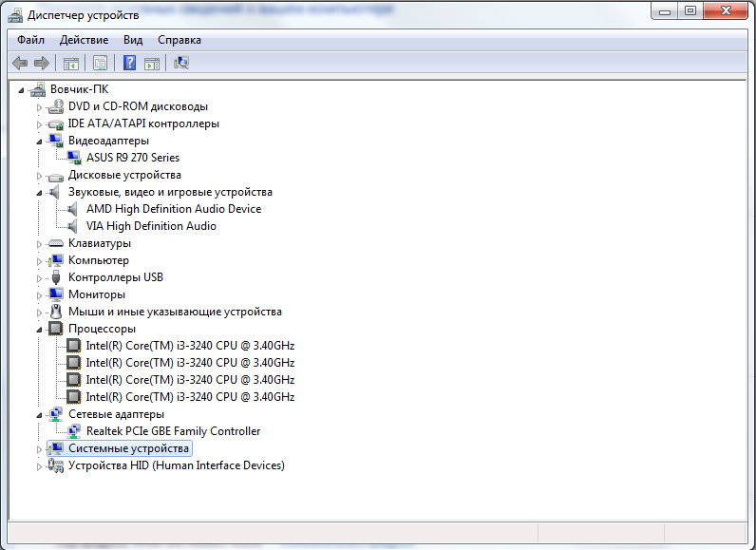
Task: Select the first Intel Core i3-3240 CPU entry
Action: [x=190, y=346]
